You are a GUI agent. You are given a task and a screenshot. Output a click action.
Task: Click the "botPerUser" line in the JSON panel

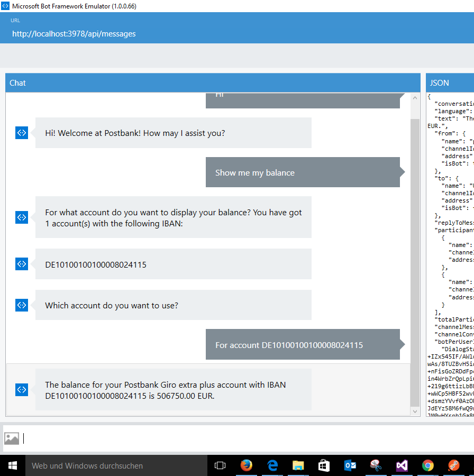click(454, 342)
